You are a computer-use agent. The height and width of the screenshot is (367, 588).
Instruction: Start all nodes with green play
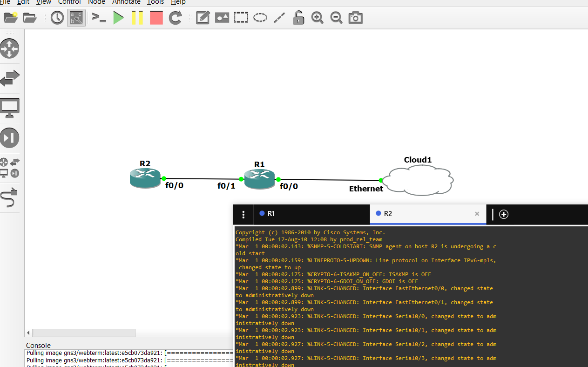point(118,18)
